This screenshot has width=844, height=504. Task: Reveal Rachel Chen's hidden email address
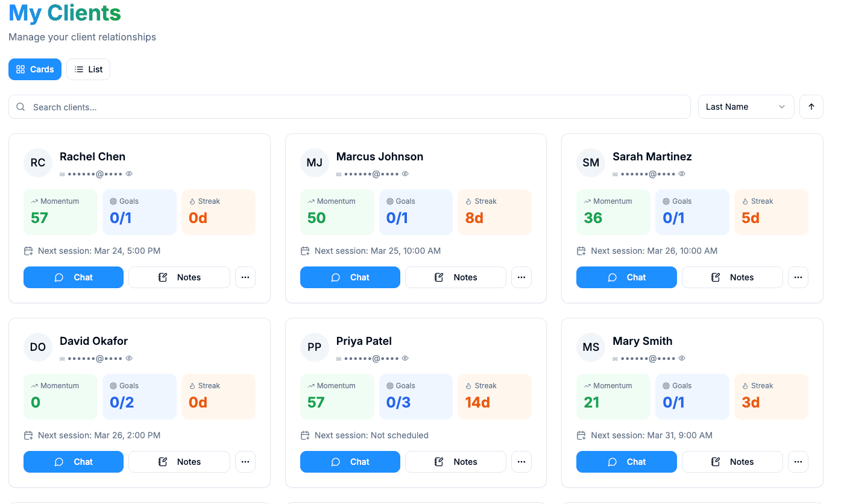point(129,174)
